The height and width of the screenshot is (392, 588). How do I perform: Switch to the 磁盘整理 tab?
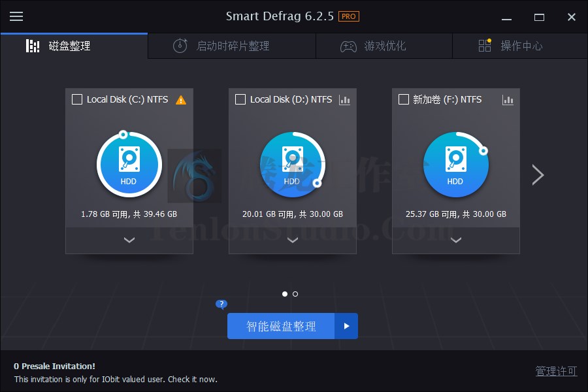(x=74, y=46)
